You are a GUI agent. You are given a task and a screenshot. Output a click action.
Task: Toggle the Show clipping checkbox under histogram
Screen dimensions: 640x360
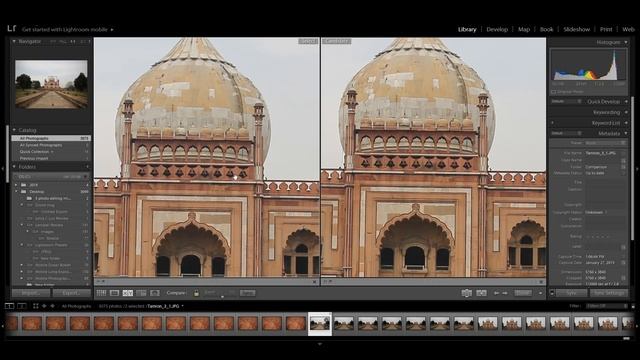click(553, 92)
